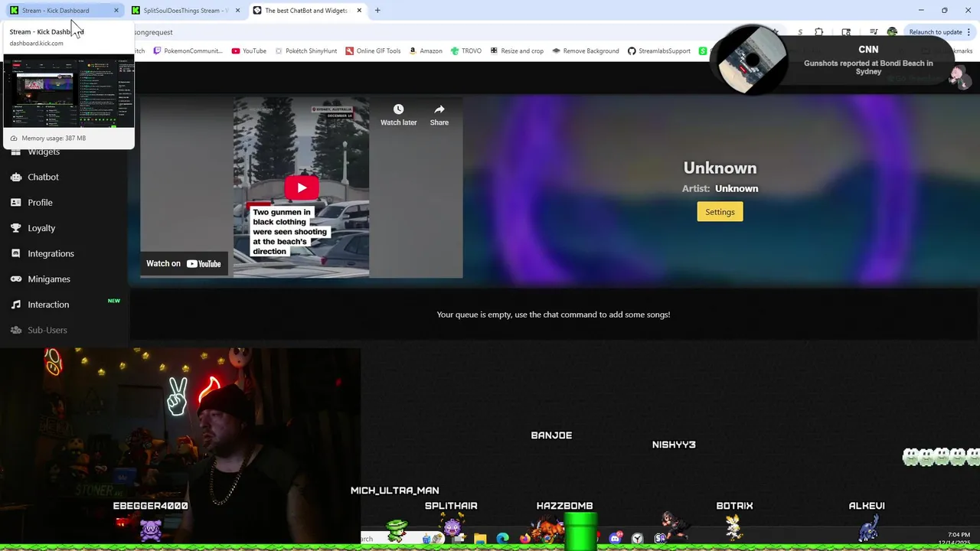The image size is (980, 551).
Task: Open Discord from the taskbar
Action: point(616,539)
